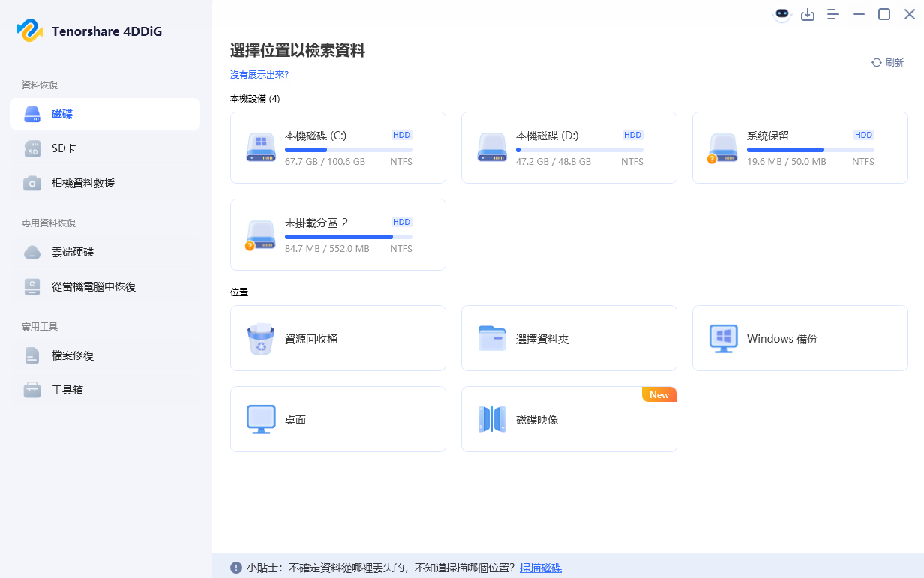This screenshot has width=924, height=578.
Task: Click the HDD badge on C: drive
Action: tap(402, 135)
